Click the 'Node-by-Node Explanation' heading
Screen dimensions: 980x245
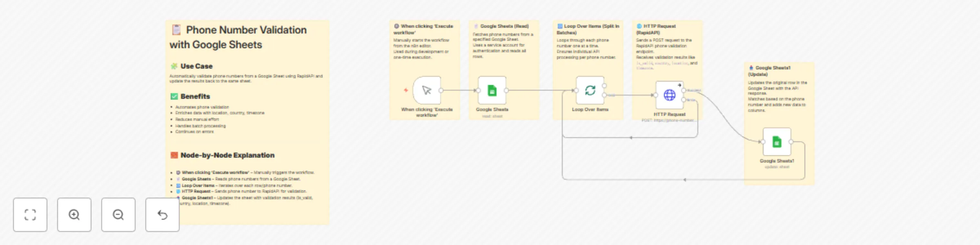(x=227, y=155)
